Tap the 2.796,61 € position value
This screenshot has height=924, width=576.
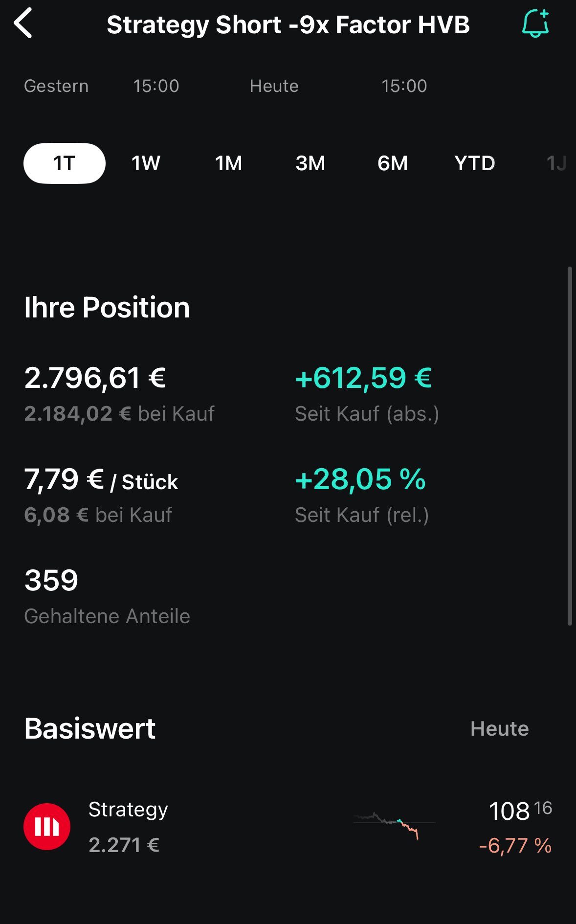pyautogui.click(x=95, y=378)
